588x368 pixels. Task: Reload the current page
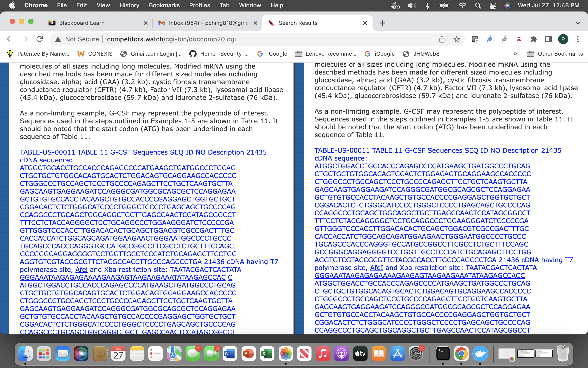pyautogui.click(x=40, y=39)
